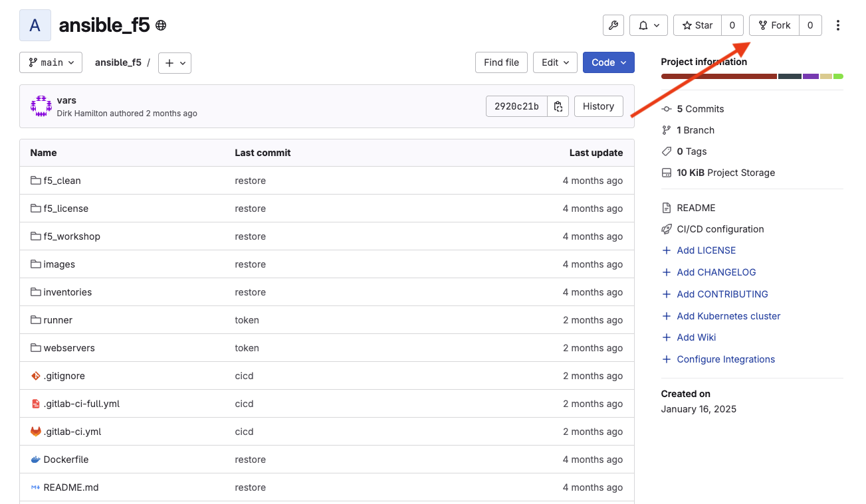
Task: Open the README link in the sidebar
Action: 696,208
